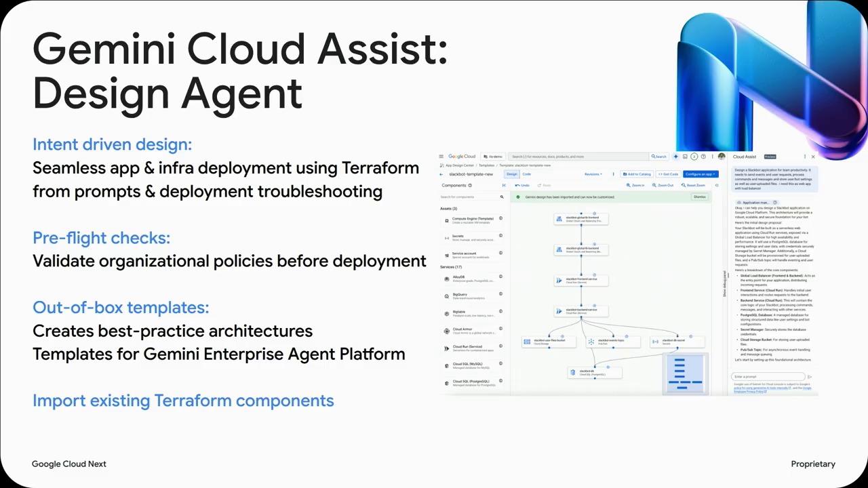Collapse the Components panel
Image resolution: width=868 pixels, height=488 pixels.
tap(504, 185)
